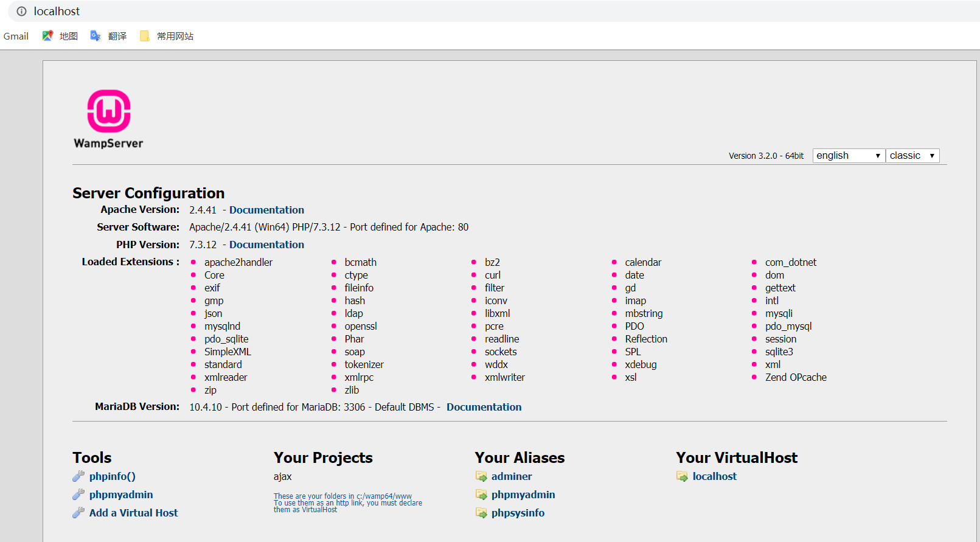
Task: Click the apache2handler extension entry
Action: (x=238, y=262)
